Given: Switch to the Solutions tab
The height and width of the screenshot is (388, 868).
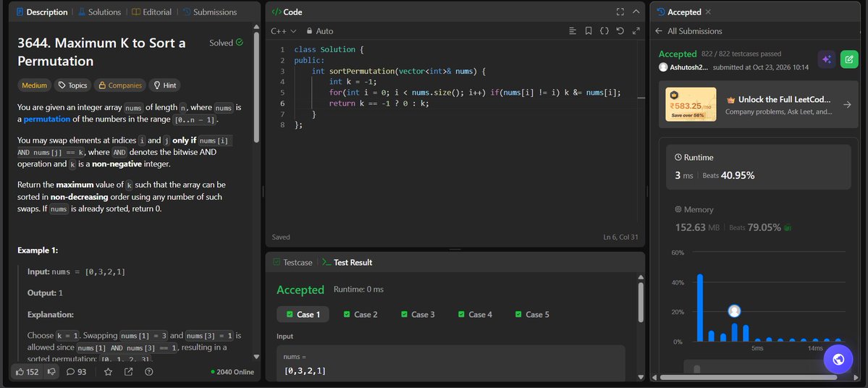Looking at the screenshot, I should tap(99, 12).
